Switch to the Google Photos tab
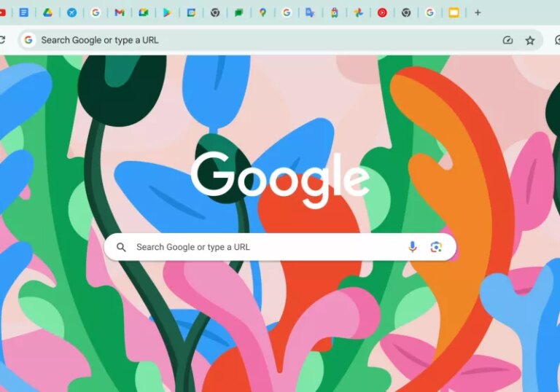 coord(358,13)
